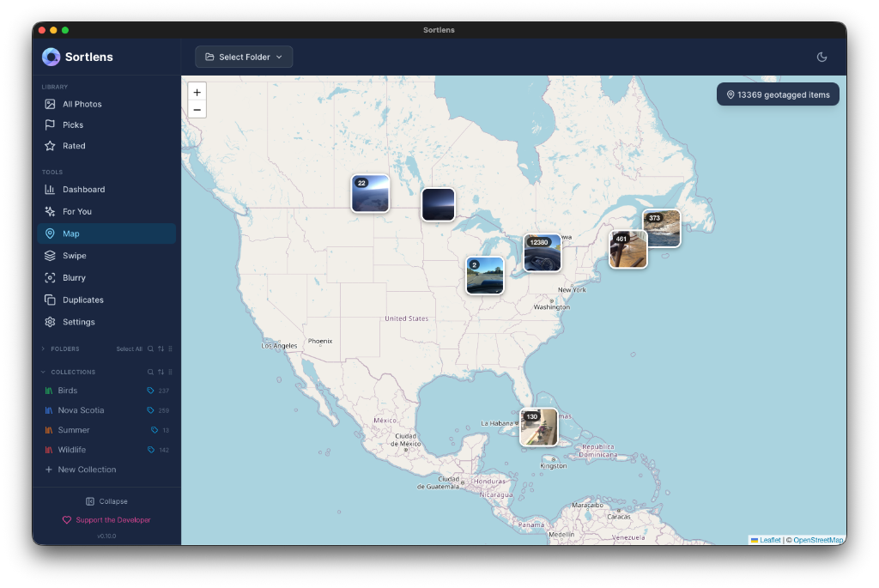Click the drag handle icon in Folders header
The image size is (879, 588).
click(x=171, y=349)
